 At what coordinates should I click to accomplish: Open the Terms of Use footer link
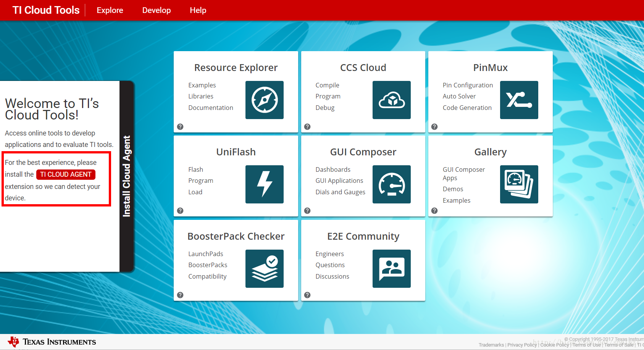(586, 345)
